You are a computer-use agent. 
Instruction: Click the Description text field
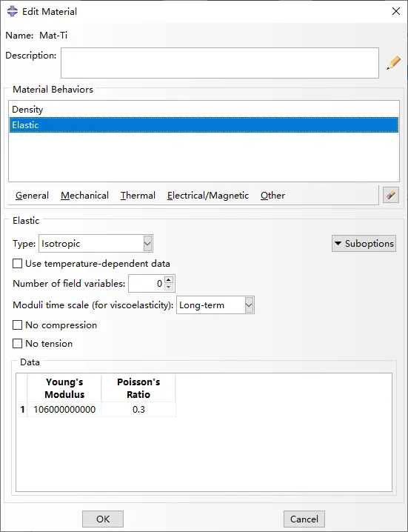pos(220,63)
